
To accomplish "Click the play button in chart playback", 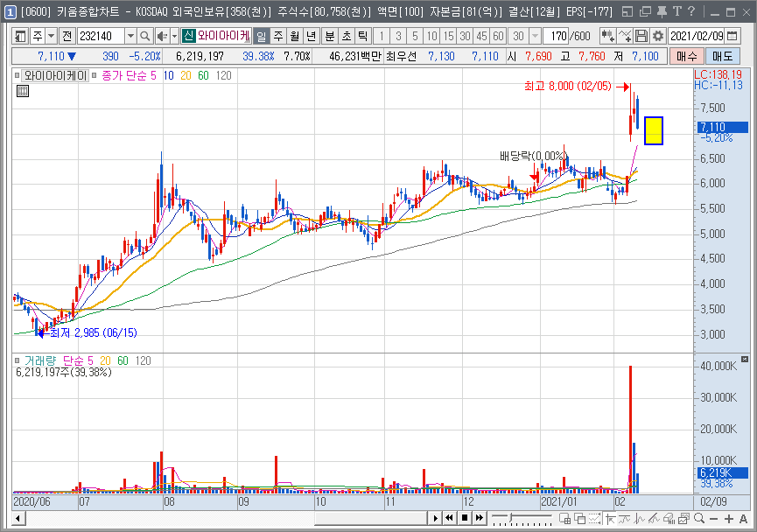I will pos(435,519).
